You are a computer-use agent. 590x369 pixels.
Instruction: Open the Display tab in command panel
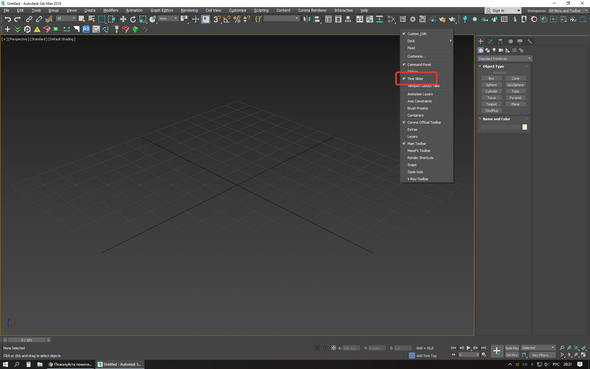point(520,41)
